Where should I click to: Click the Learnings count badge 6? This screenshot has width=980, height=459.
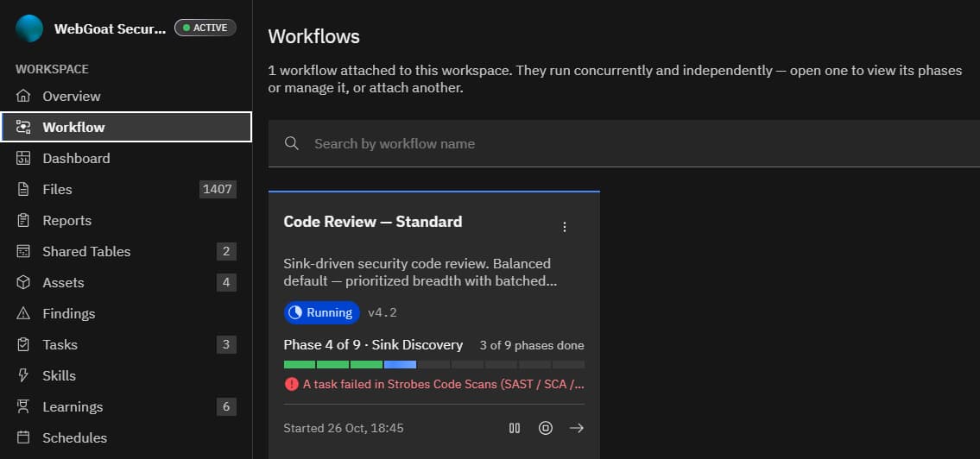[x=226, y=407]
